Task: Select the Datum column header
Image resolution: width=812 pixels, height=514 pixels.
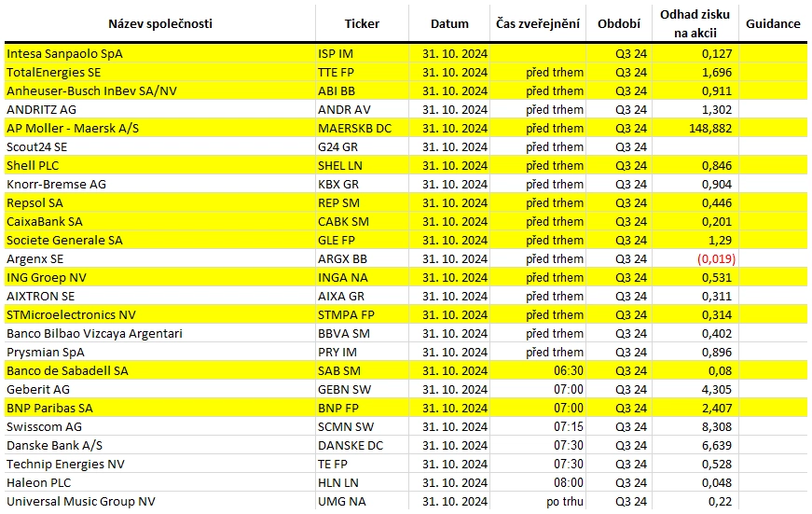Action: tap(449, 24)
